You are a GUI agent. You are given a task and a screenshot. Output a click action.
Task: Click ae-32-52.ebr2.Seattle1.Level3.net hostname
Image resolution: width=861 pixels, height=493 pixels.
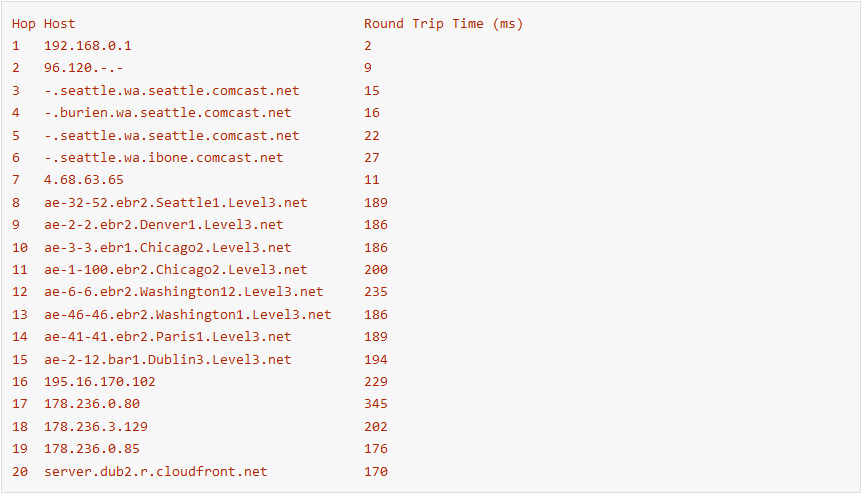pyautogui.click(x=176, y=203)
